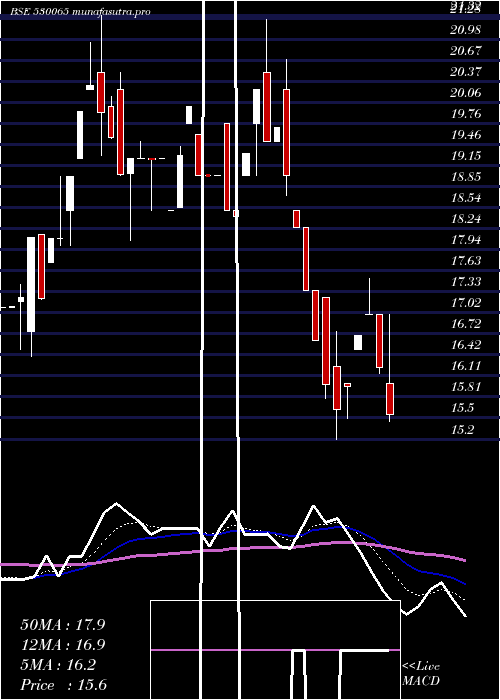Click the 16.42 axis value
Screen dimensions: 500x700
[466, 345]
